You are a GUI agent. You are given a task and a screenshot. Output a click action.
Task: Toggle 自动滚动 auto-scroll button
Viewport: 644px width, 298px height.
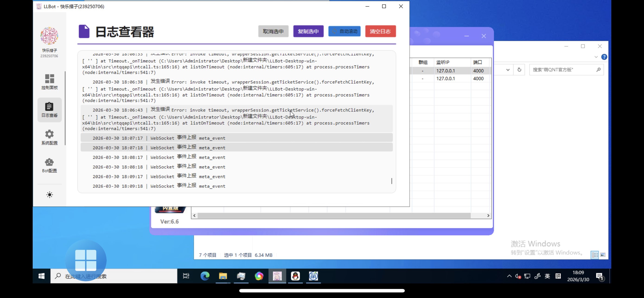(x=344, y=31)
